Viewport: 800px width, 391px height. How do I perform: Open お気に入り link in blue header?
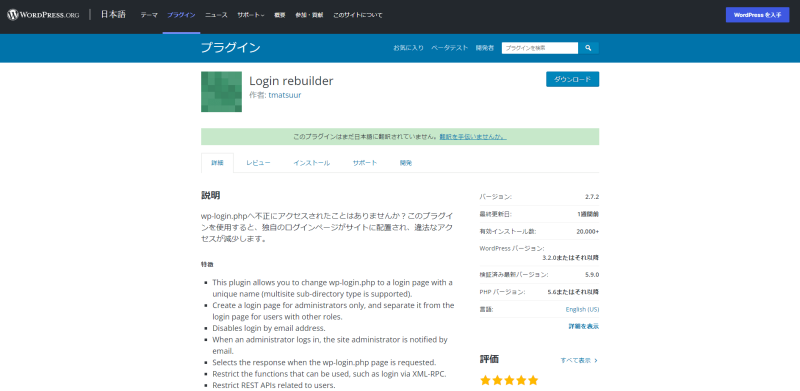[x=408, y=48]
